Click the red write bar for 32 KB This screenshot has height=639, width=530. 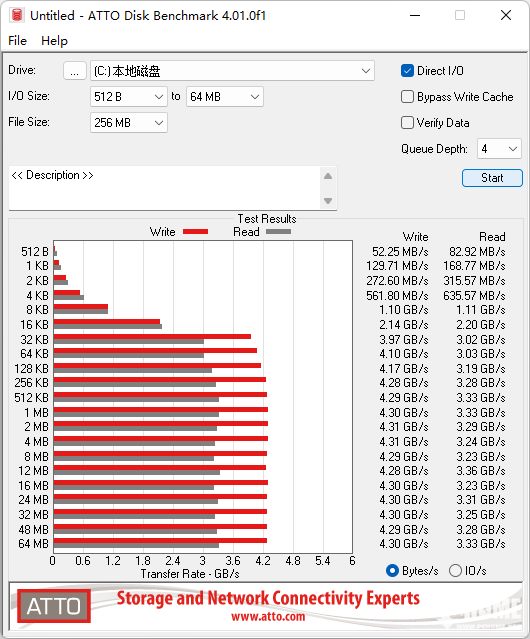(152, 336)
